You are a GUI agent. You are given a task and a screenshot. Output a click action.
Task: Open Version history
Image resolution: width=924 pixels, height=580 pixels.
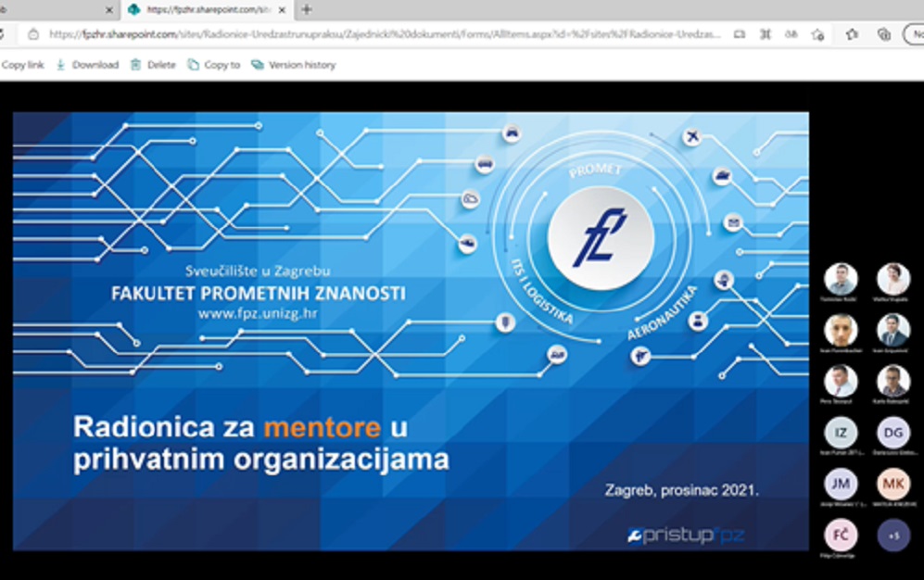(x=294, y=65)
